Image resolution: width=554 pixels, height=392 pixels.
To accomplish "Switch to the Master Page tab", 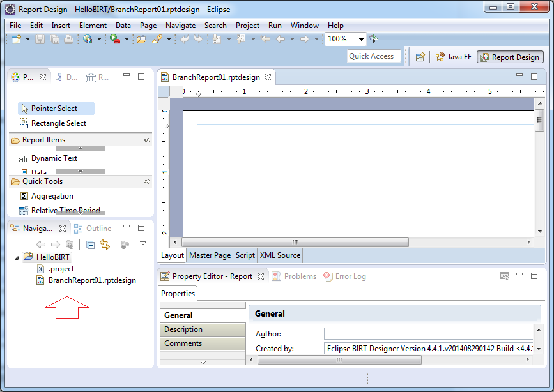I will coord(210,255).
